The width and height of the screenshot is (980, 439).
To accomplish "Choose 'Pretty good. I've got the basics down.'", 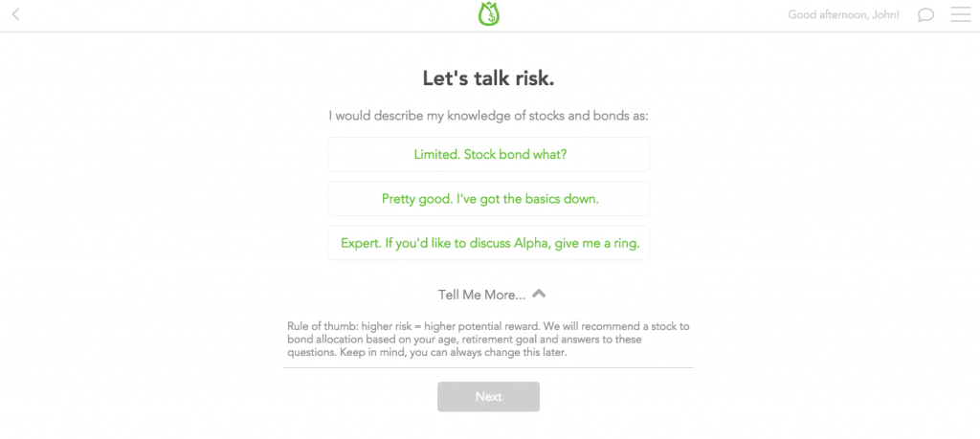I will 488,199.
